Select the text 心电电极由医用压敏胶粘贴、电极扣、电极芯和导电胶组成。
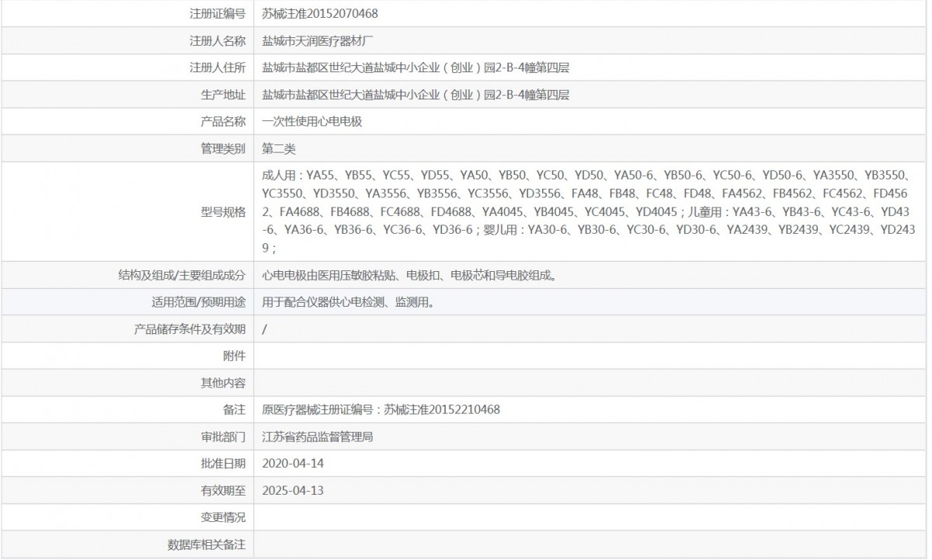 pos(409,275)
